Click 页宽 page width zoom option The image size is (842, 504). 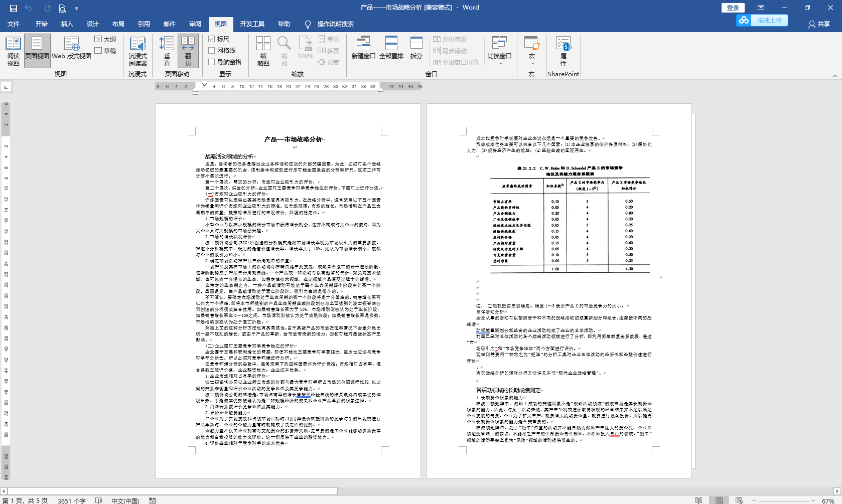pos(329,62)
